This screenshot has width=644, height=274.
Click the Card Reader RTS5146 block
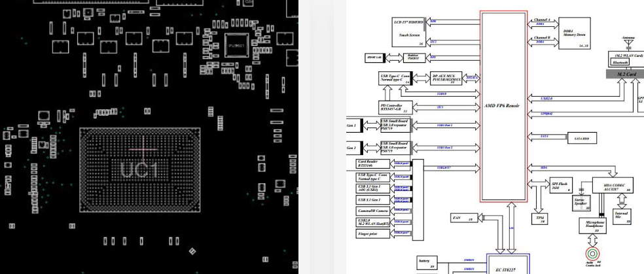pyautogui.click(x=372, y=163)
